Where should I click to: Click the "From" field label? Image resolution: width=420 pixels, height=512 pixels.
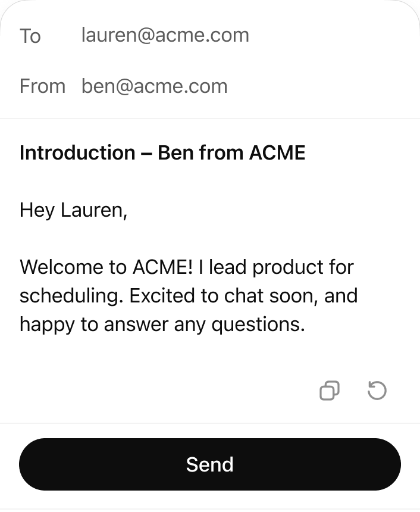(x=42, y=86)
